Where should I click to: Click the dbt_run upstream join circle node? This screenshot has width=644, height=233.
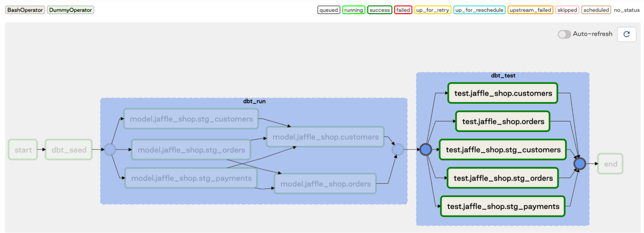click(x=110, y=150)
